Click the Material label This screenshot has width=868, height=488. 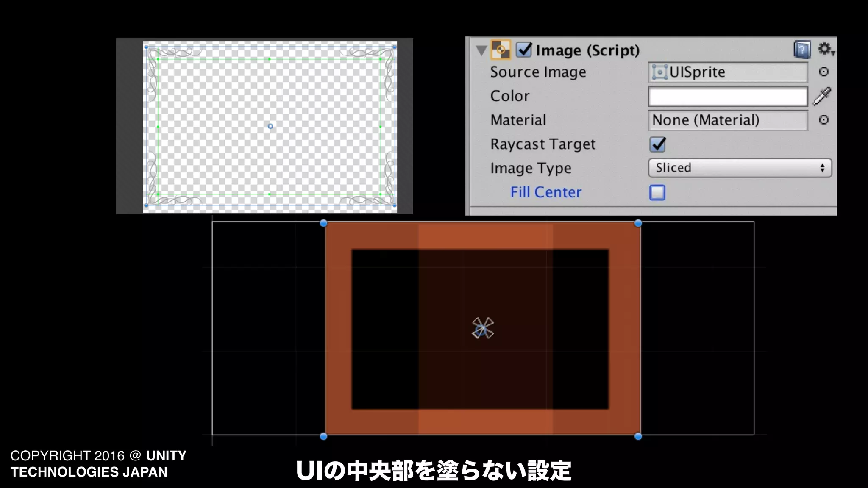(518, 120)
